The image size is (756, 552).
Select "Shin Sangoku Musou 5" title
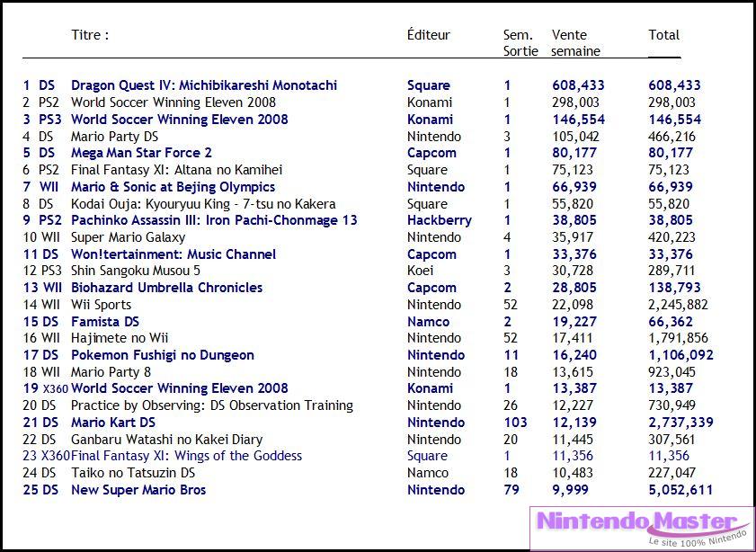point(136,271)
